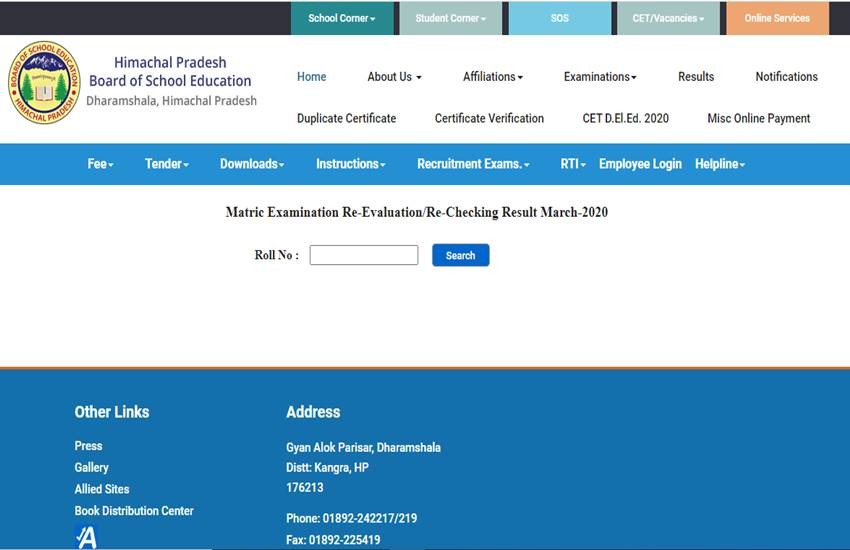Click the accessibility icon below Book Distribution Center
This screenshot has width=850, height=550.
pos(86,537)
